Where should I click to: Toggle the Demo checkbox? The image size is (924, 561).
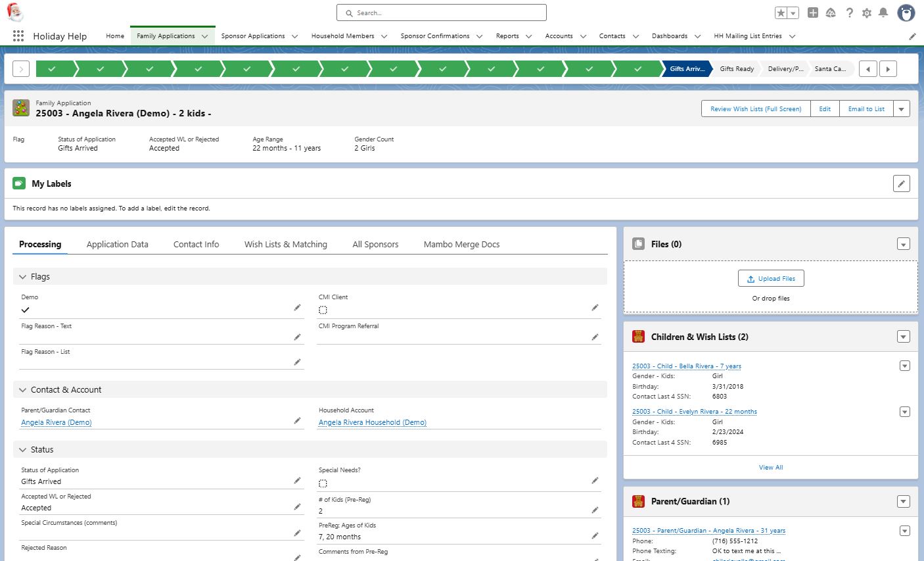tap(26, 310)
